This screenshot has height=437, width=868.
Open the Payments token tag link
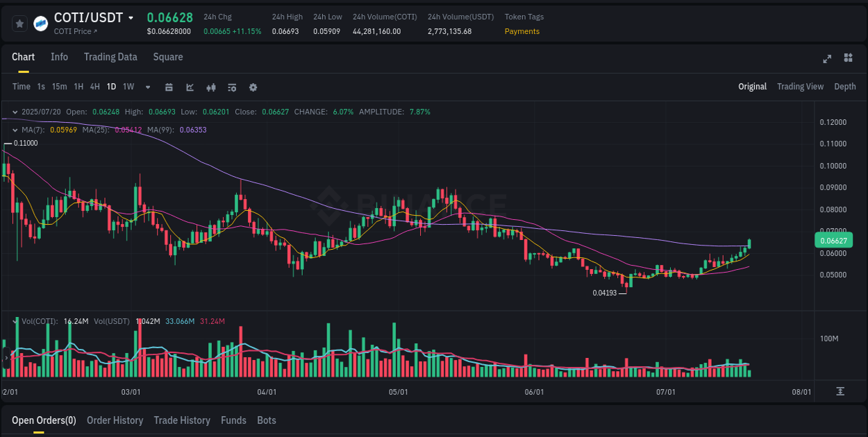(521, 31)
